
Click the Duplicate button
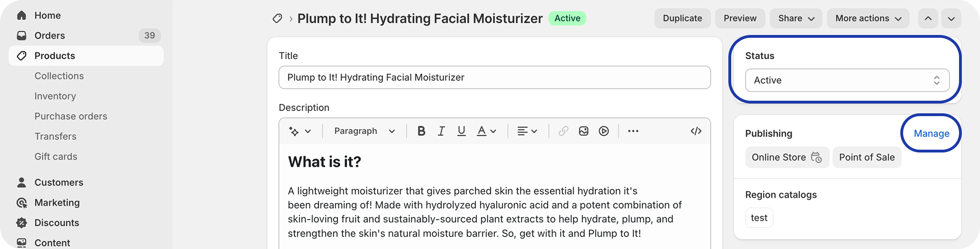(x=682, y=19)
